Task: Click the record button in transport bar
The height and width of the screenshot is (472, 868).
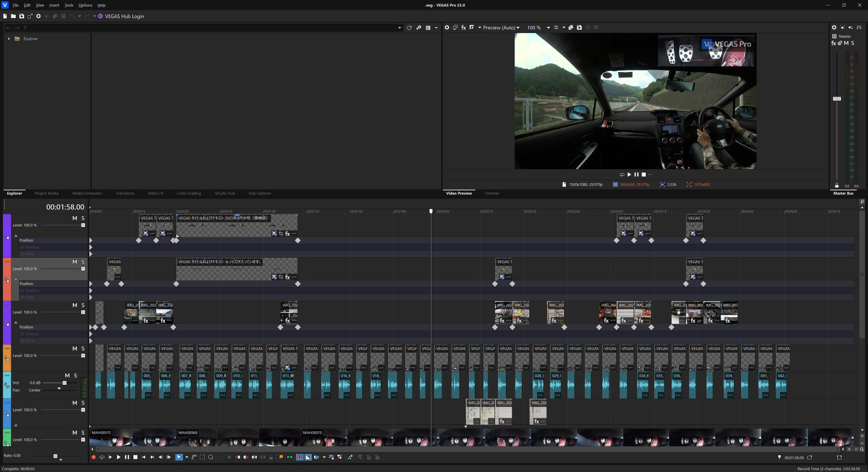Action: (x=94, y=457)
